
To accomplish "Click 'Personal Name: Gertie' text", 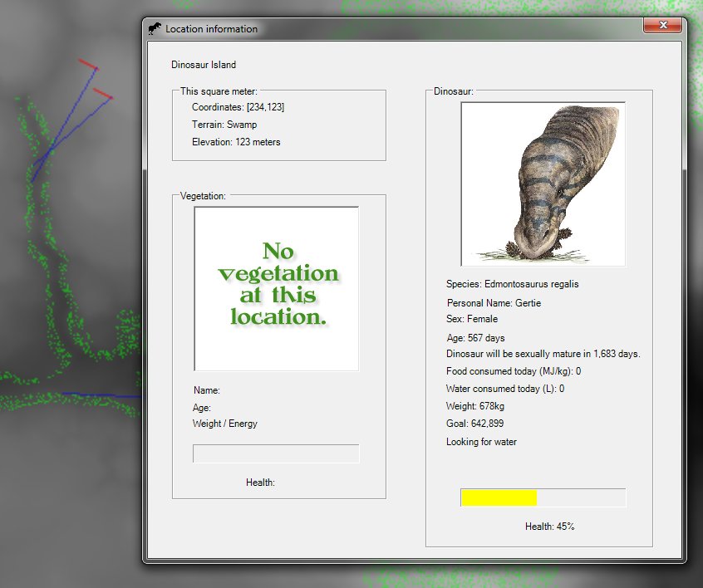I will pos(494,303).
